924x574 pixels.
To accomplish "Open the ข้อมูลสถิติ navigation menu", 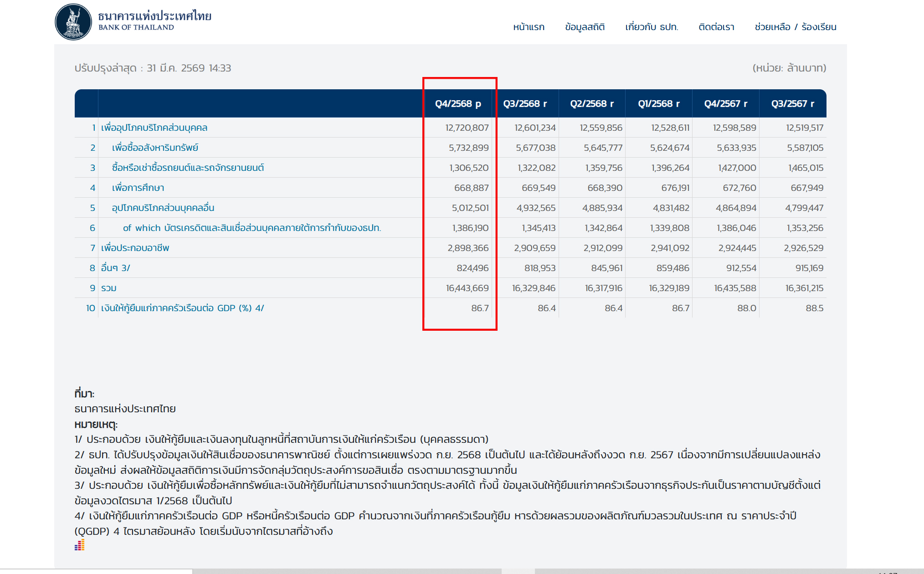I will 585,27.
